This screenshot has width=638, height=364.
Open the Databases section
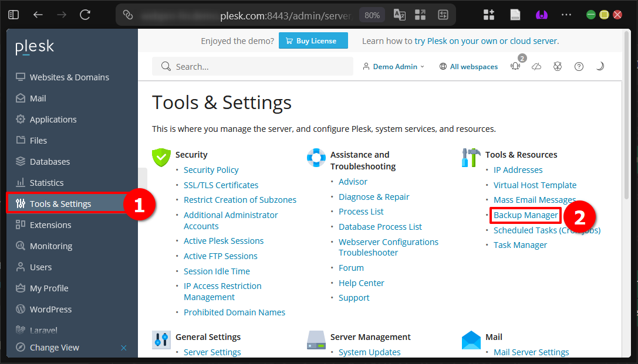coord(49,161)
